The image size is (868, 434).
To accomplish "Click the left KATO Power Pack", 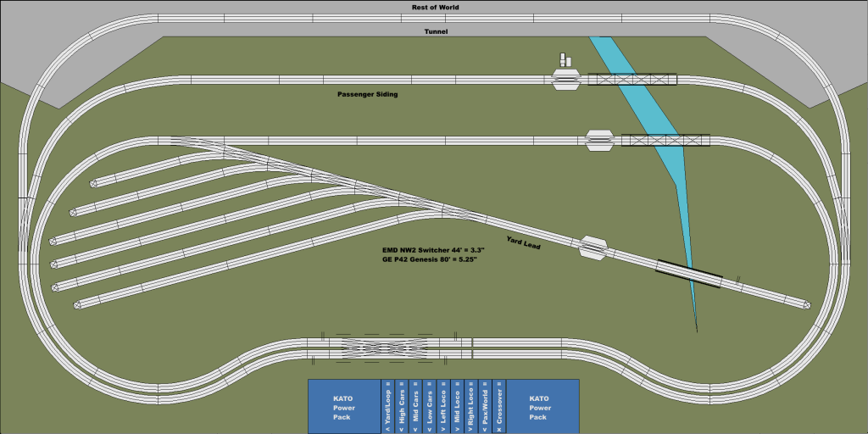I will click(343, 406).
